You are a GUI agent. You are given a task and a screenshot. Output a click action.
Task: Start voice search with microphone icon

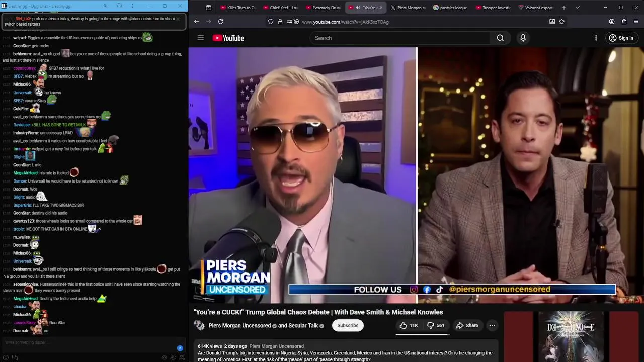coord(523,38)
